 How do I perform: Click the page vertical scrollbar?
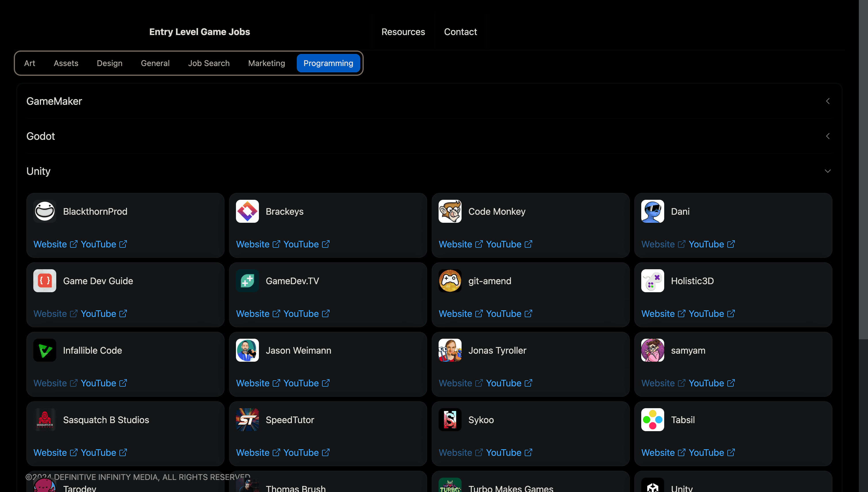(x=863, y=169)
